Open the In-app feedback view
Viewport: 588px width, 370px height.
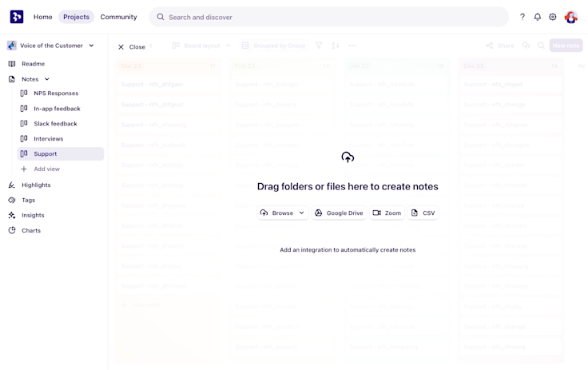tap(57, 109)
